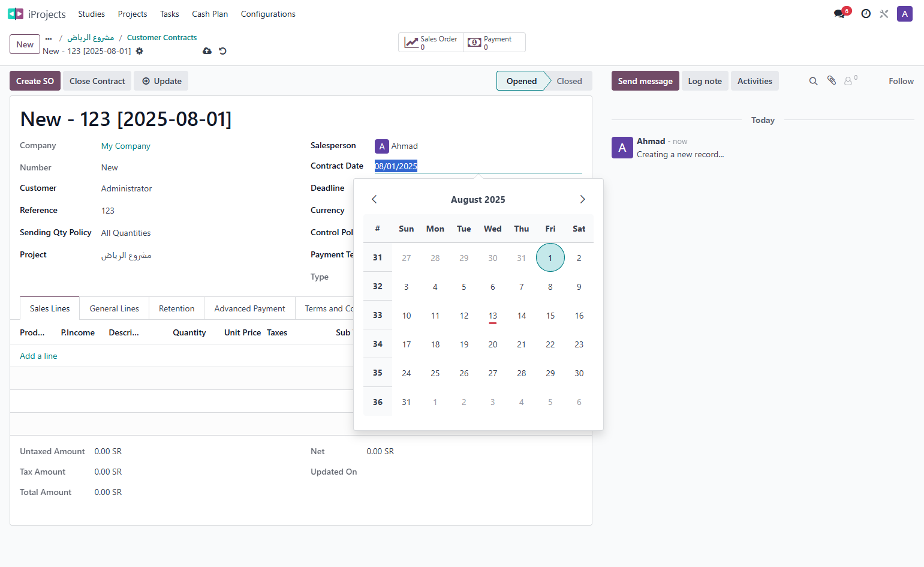Click the Sales Order chart icon
The image size is (924, 567).
tap(411, 43)
